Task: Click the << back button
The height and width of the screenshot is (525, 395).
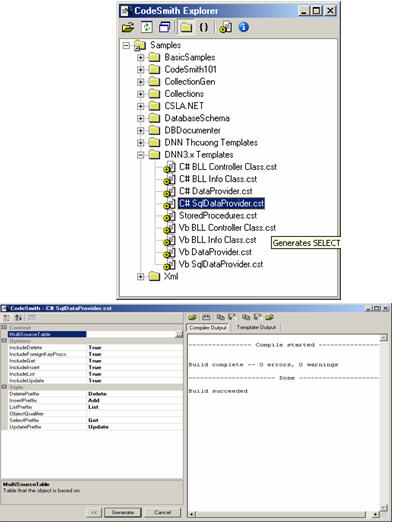Action: click(94, 512)
